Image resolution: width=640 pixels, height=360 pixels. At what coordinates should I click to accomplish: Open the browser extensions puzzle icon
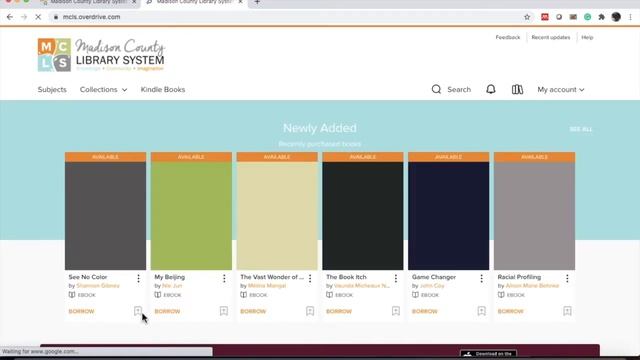pos(601,17)
